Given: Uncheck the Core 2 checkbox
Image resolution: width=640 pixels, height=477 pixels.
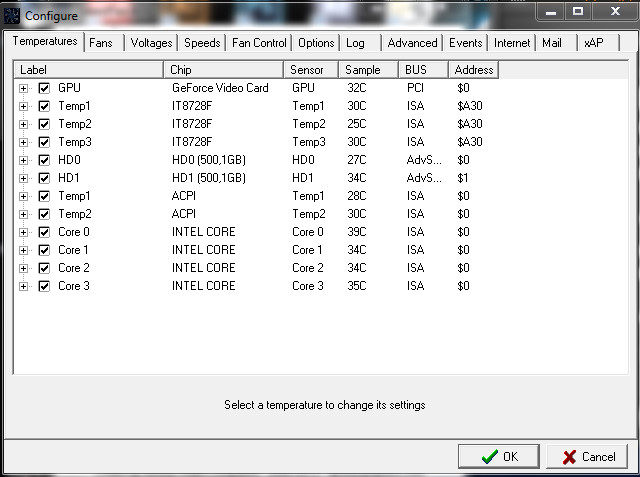Looking at the screenshot, I should pos(44,268).
